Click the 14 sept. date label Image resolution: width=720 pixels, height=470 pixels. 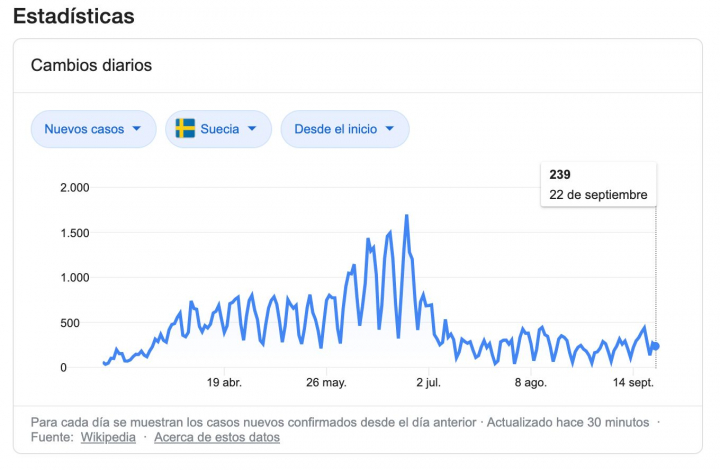tap(634, 383)
